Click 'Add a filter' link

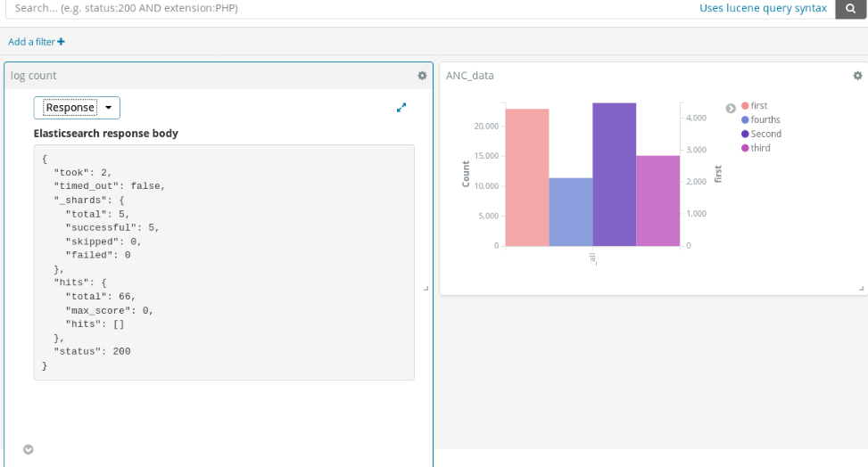click(x=37, y=42)
